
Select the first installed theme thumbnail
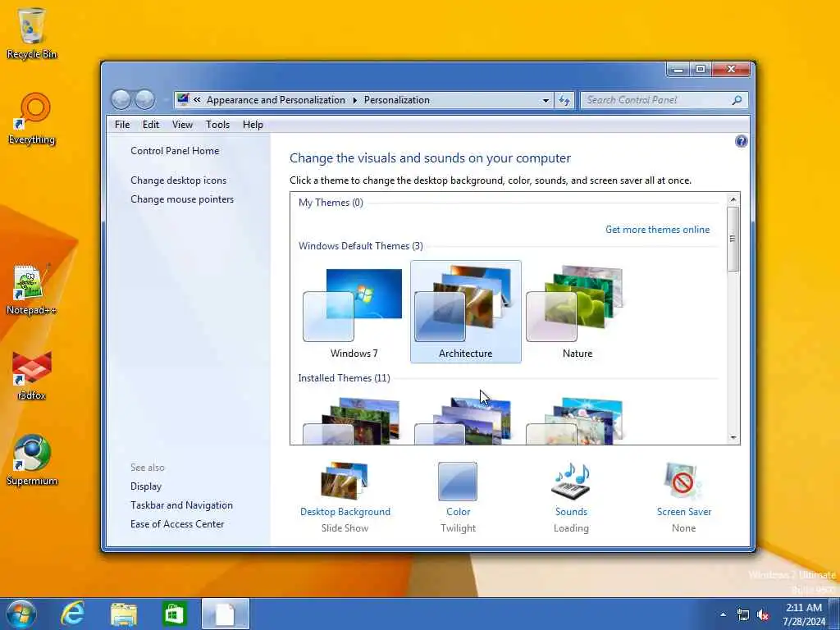tap(352, 421)
